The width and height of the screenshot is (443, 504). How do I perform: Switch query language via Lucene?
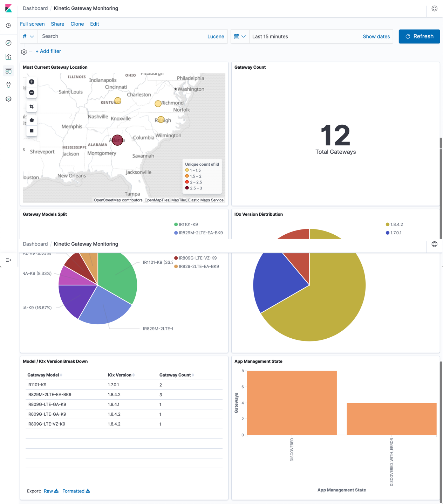coord(216,36)
